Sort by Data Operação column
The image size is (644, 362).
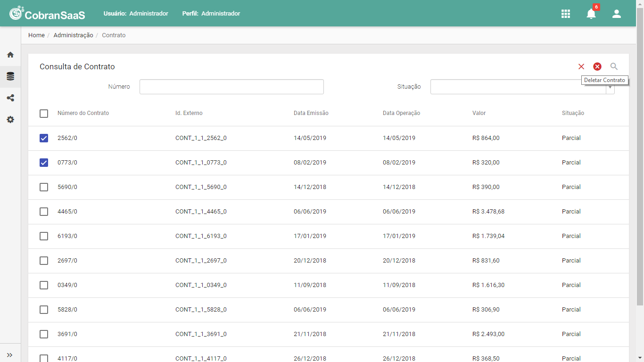pos(401,113)
